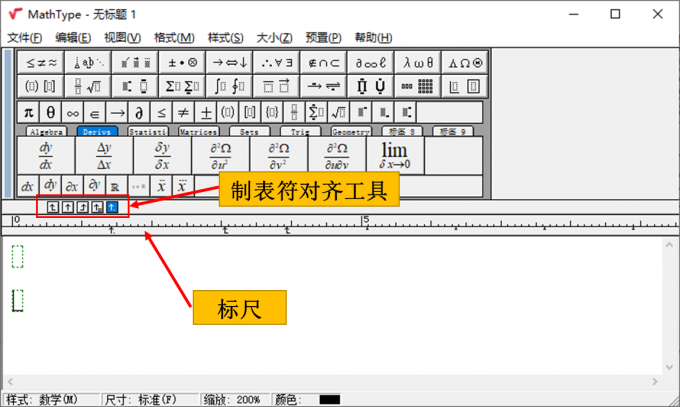Select the left-aligned tab stop tool
The width and height of the screenshot is (680, 407).
pos(52,207)
